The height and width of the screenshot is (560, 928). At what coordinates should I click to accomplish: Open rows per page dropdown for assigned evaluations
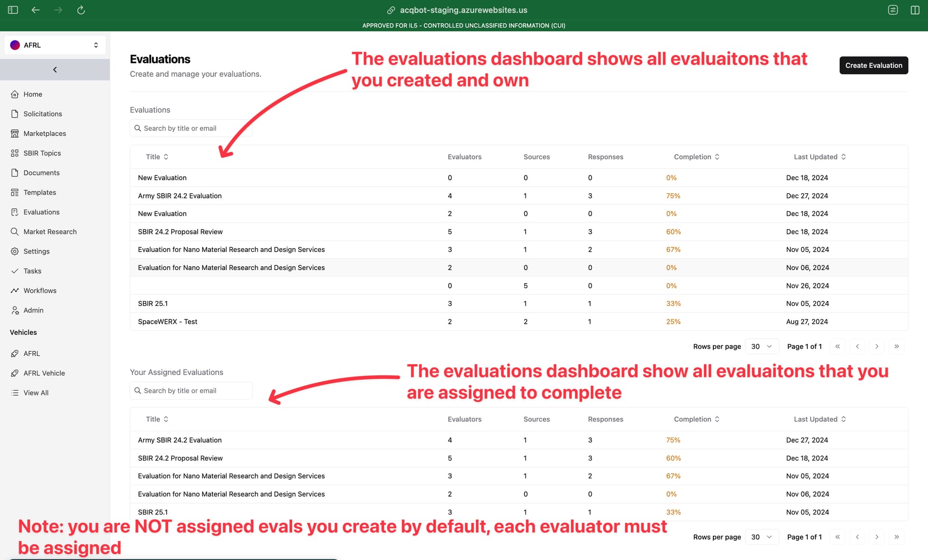pyautogui.click(x=762, y=537)
